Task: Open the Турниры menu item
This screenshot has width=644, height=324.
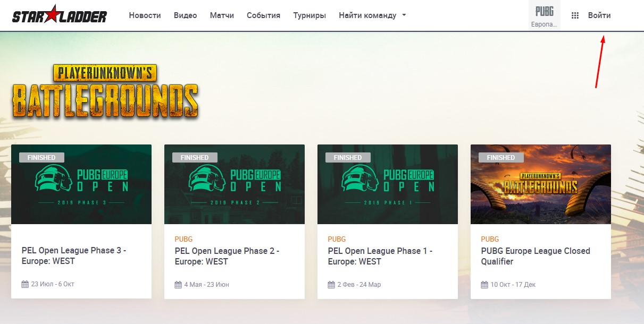Action: tap(310, 15)
